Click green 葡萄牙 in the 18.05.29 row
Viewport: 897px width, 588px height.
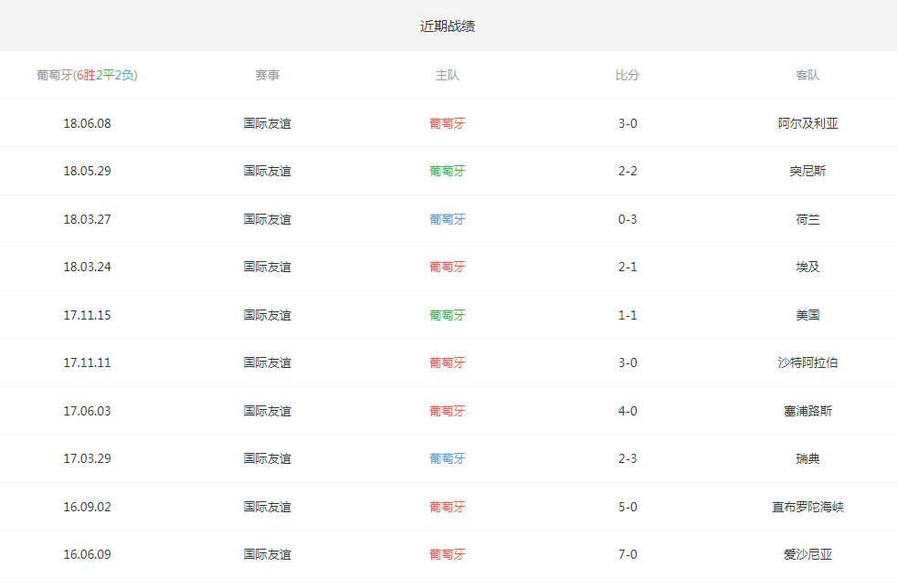(x=448, y=171)
